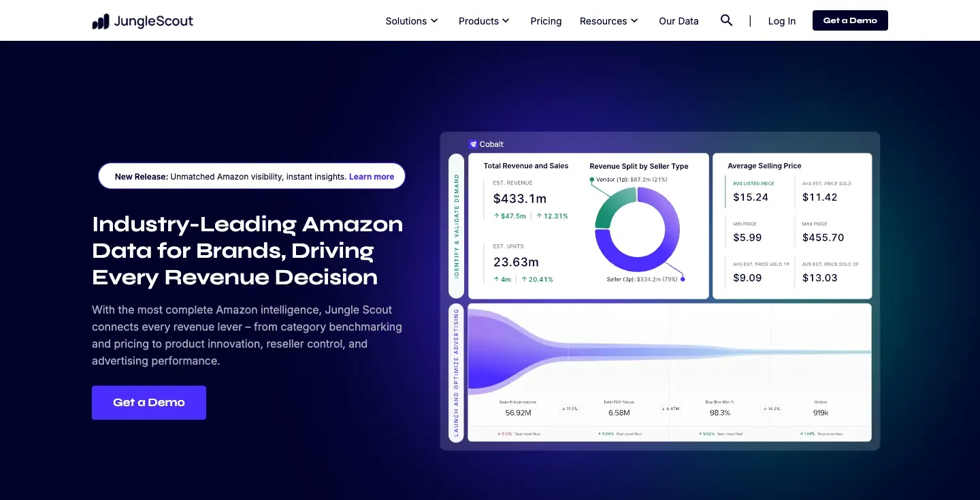Expand the Products menu

pos(484,21)
